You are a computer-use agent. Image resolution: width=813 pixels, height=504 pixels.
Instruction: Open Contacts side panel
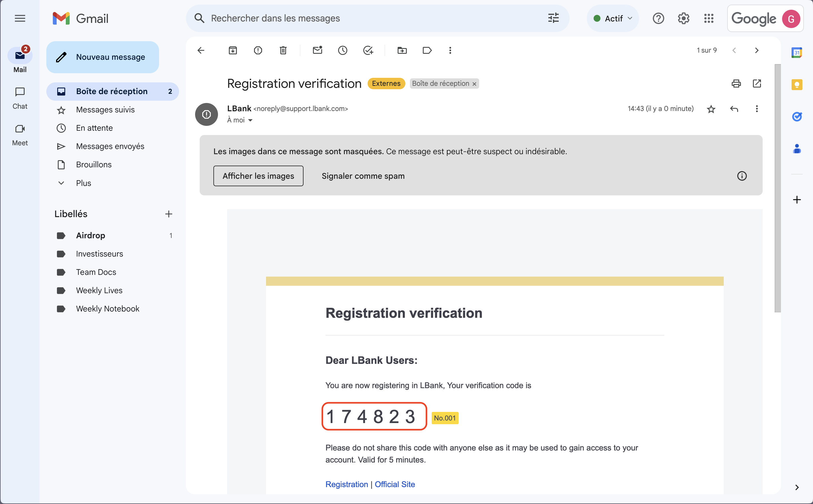coord(797,149)
